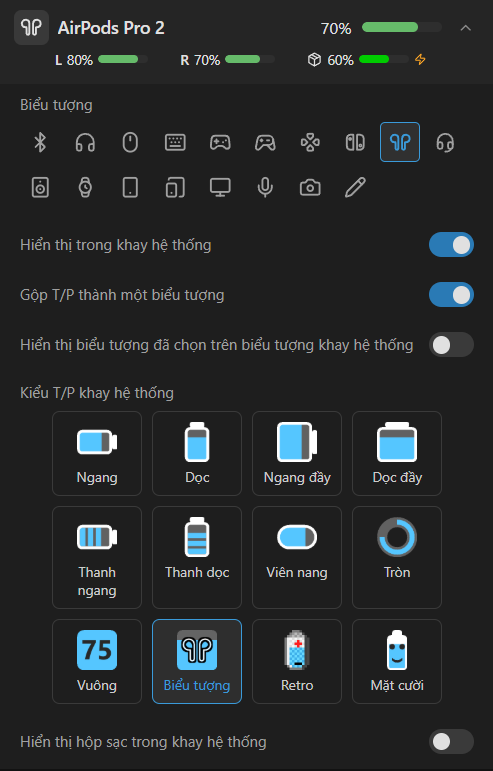This screenshot has height=771, width=493.
Task: Choose the Switch Joy-Con icon
Action: pos(355,143)
